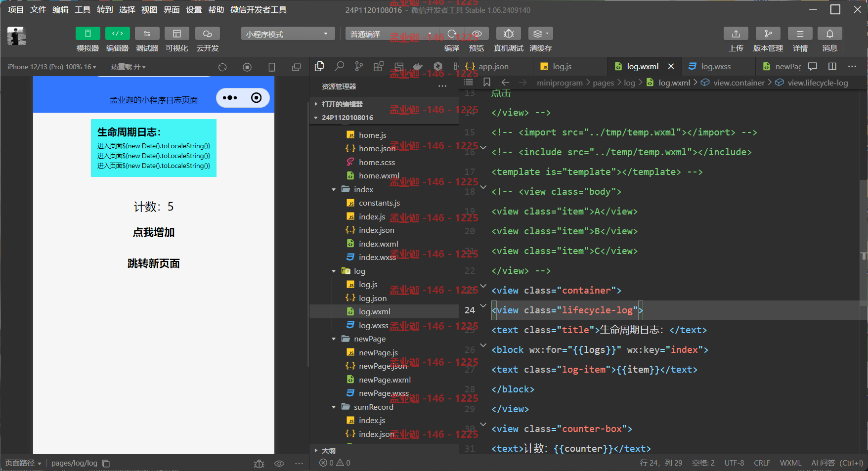Open the mini program mode dropdown

pyautogui.click(x=288, y=34)
